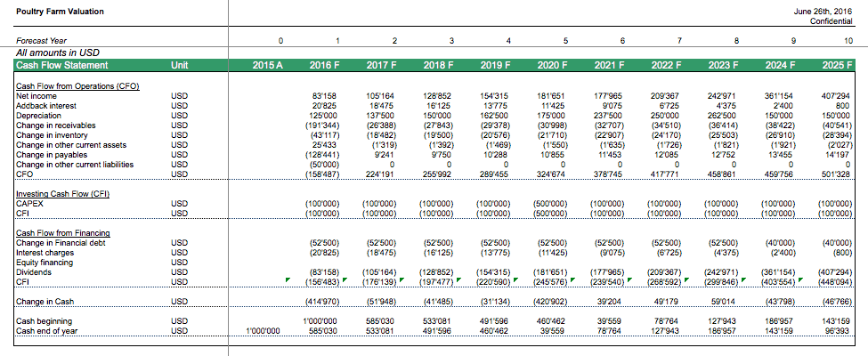Click Dividends 2024 value (361'154)
The height and width of the screenshot is (356, 868).
coord(776,272)
